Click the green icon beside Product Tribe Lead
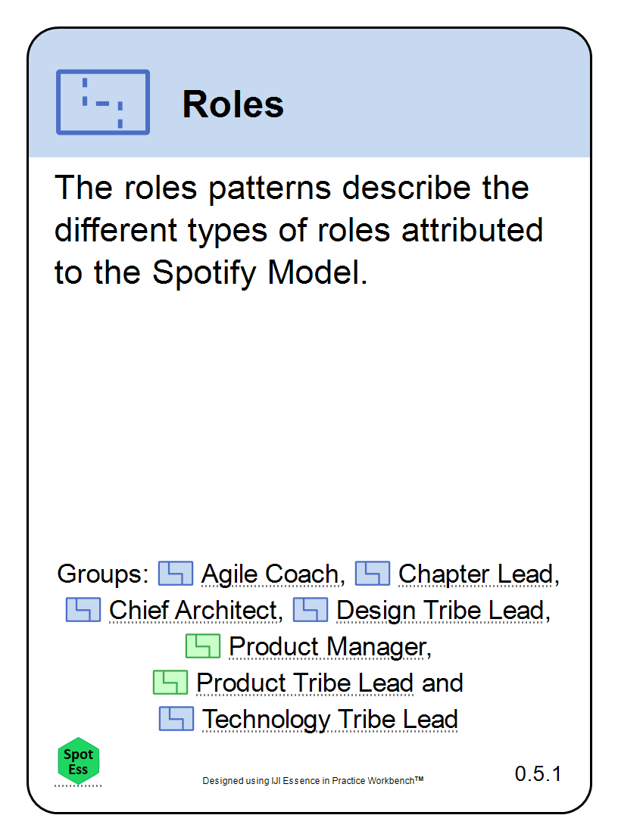Viewport: 618px width, 840px height. (170, 682)
